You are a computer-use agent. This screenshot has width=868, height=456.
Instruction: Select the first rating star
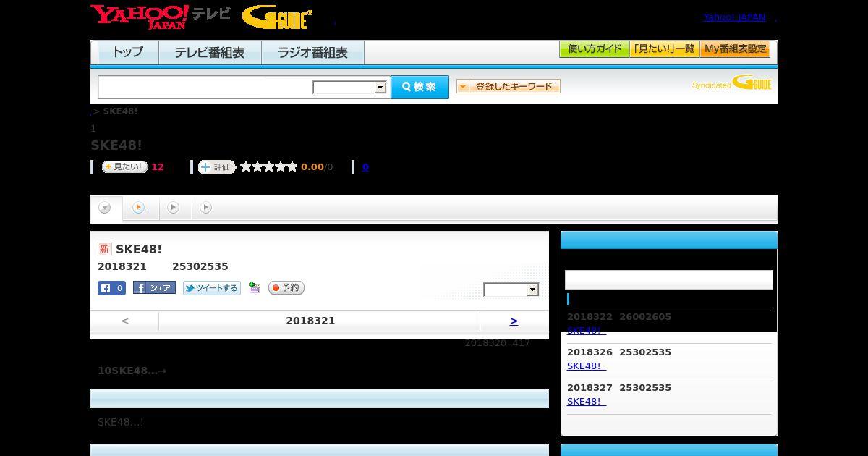pos(246,167)
